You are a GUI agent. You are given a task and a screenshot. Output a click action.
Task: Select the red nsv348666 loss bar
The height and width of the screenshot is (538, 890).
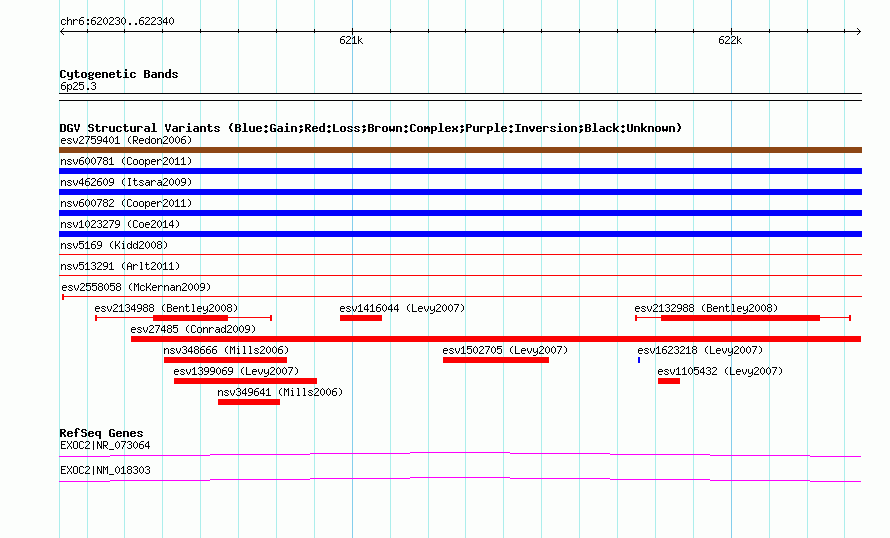point(225,360)
